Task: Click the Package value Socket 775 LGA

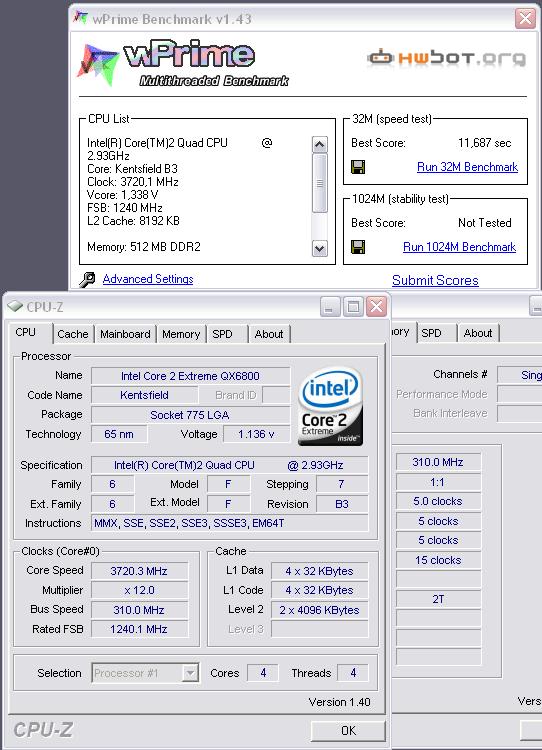Action: click(x=190, y=415)
